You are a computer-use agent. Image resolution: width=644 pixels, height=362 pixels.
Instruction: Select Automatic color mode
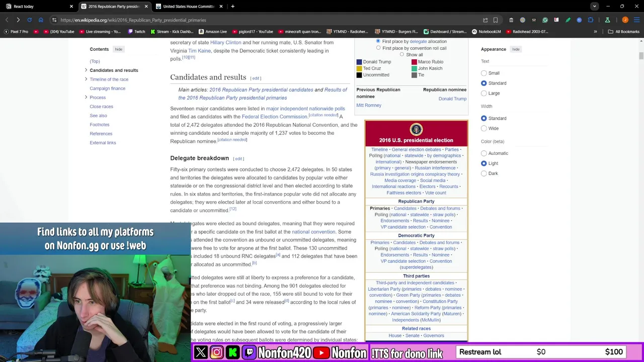484,153
